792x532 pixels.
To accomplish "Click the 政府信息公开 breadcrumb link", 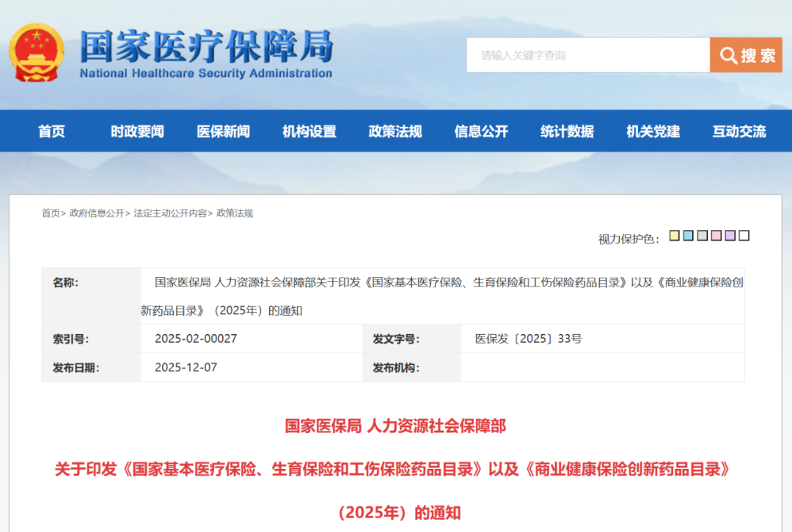I will tap(96, 213).
